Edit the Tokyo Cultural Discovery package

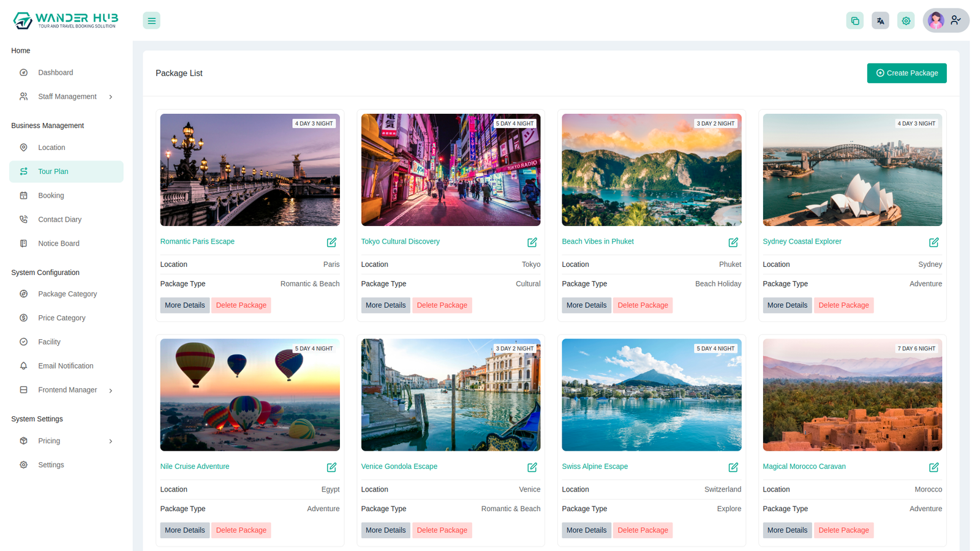coord(532,242)
